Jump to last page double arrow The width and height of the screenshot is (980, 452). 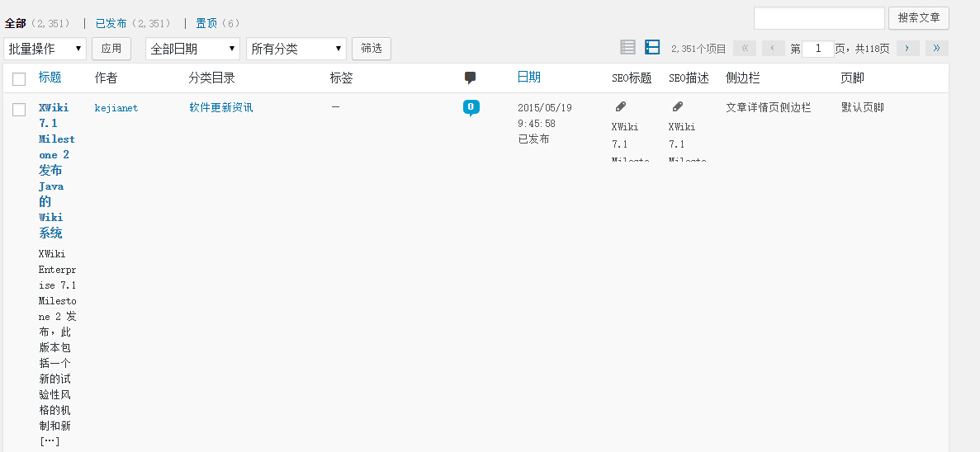tap(936, 49)
